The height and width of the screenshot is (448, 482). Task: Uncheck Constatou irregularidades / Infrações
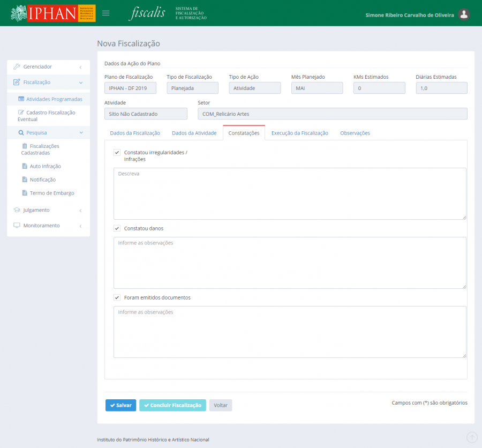pyautogui.click(x=117, y=152)
